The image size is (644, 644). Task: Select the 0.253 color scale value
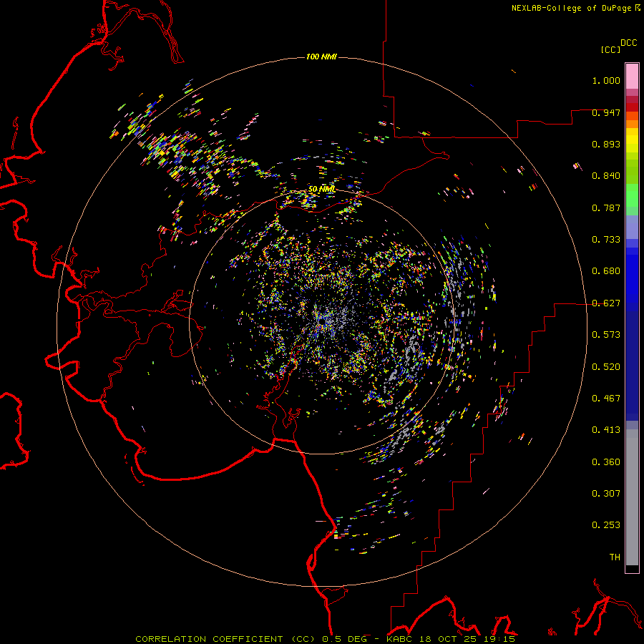606,525
